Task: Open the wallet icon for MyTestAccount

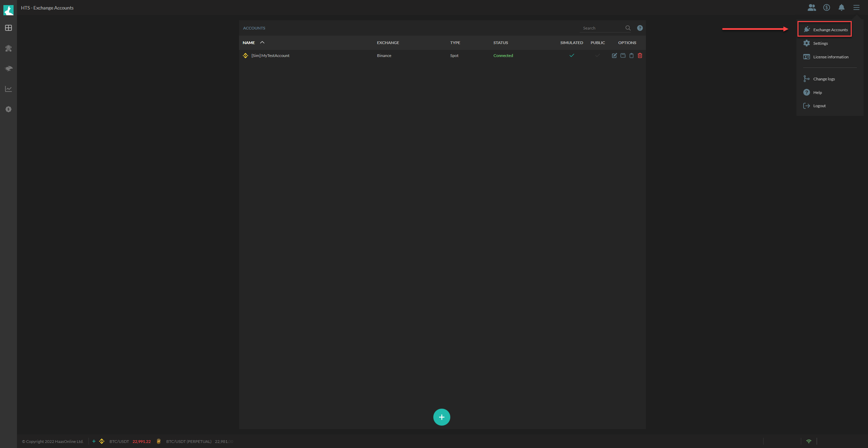Action: tap(623, 55)
